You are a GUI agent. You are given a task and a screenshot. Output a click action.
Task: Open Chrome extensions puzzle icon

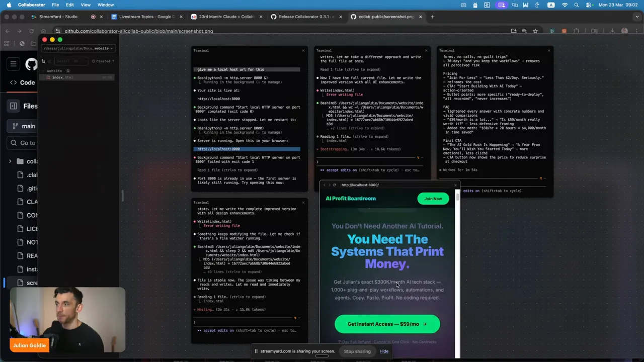(577, 31)
